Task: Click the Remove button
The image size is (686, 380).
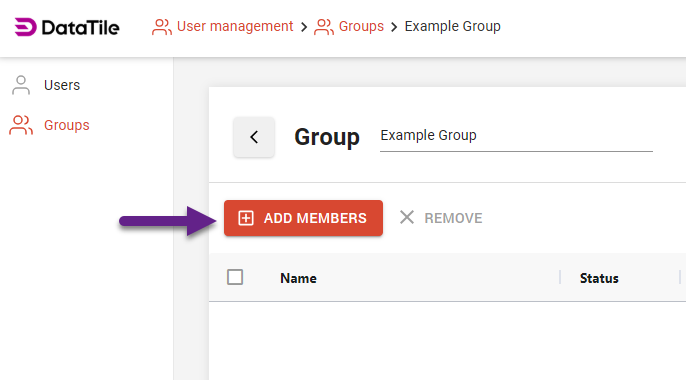Action: tap(441, 218)
